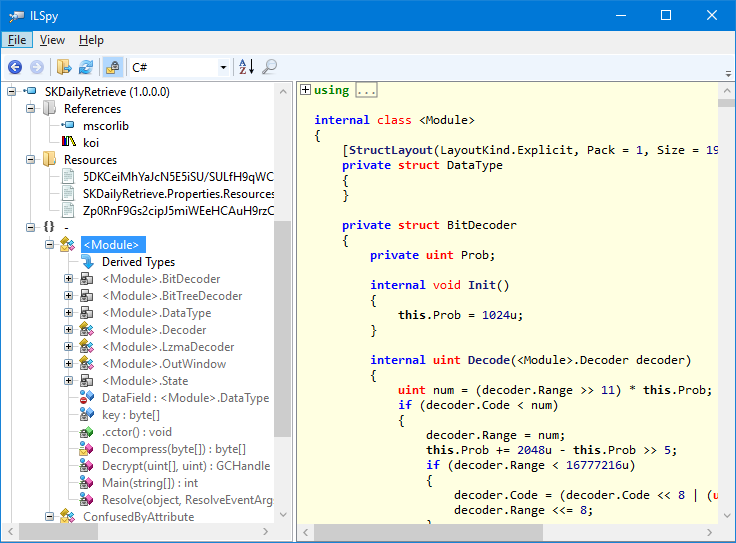Click the .cctor constructor icon
The width and height of the screenshot is (736, 543).
(86, 432)
